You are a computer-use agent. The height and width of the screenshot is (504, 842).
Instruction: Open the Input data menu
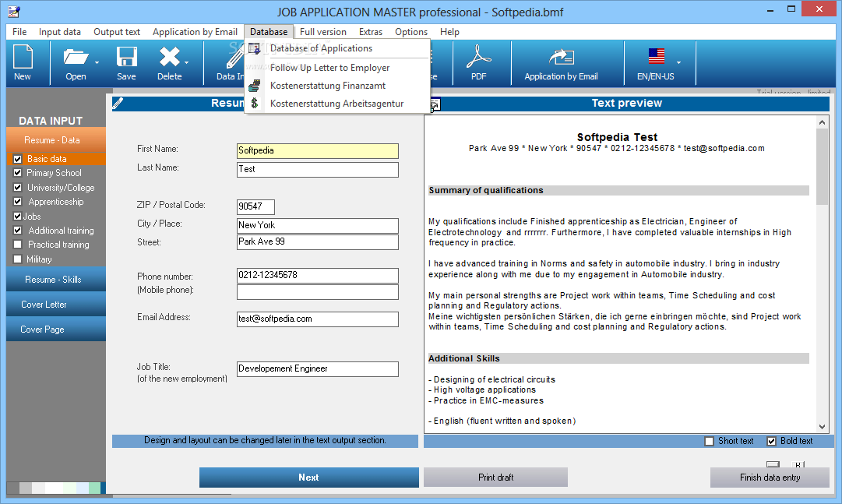click(60, 32)
